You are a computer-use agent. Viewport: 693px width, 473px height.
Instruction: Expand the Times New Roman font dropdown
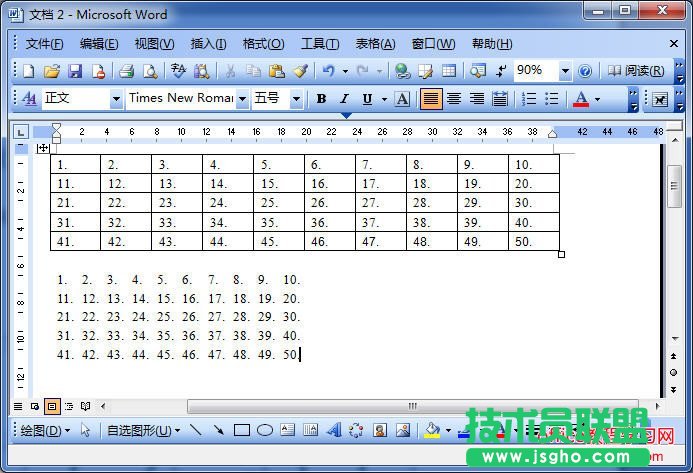(242, 99)
